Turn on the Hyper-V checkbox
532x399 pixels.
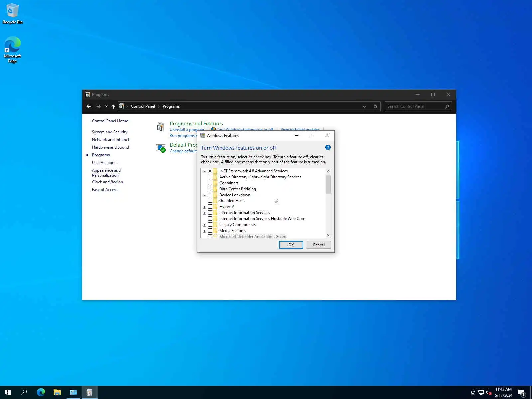tap(210, 207)
